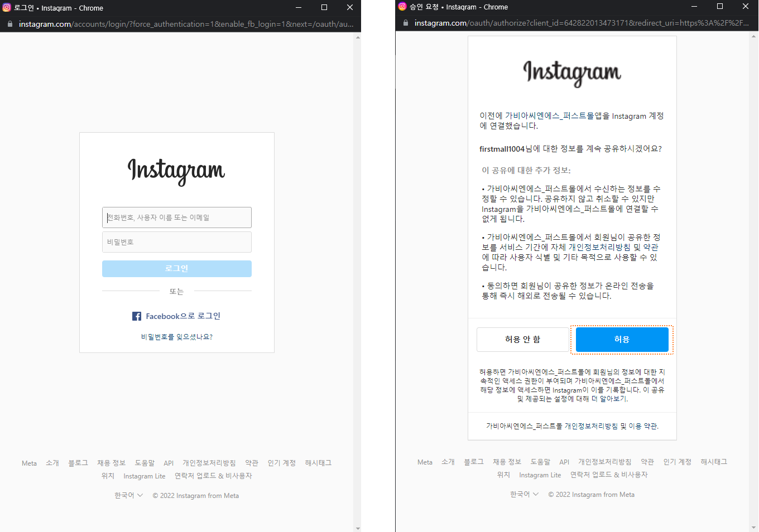The height and width of the screenshot is (532, 759).
Task: Open the Instagram Lite footer link in login window
Action: point(145,476)
